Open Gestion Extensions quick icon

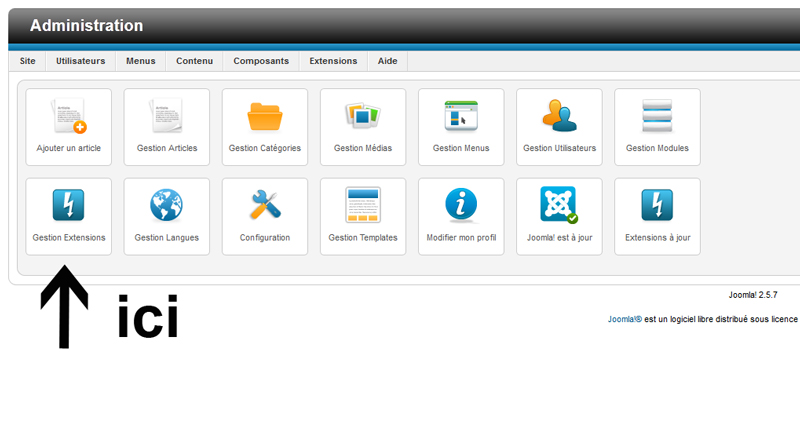(x=68, y=207)
